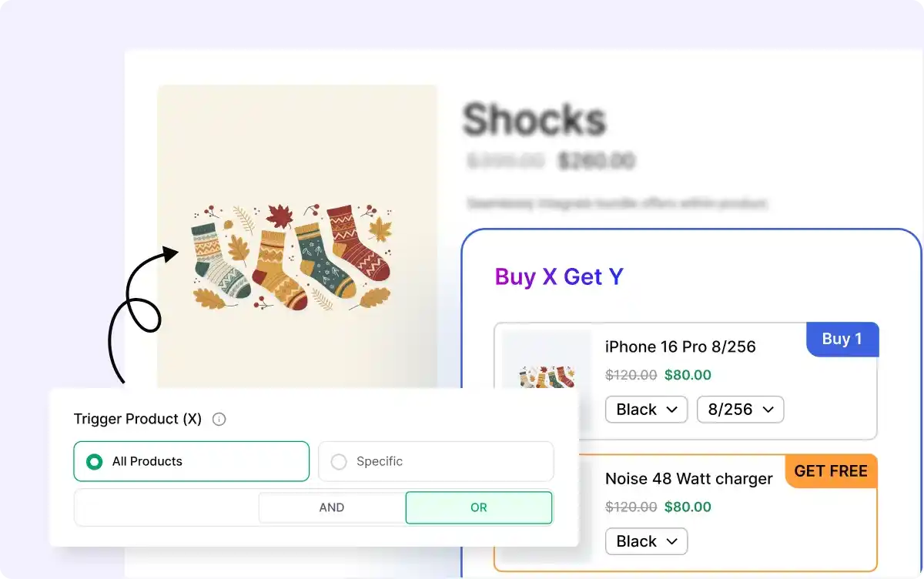Click the iPhone 16 Pro 8/256 product title
924x579 pixels.
(680, 347)
